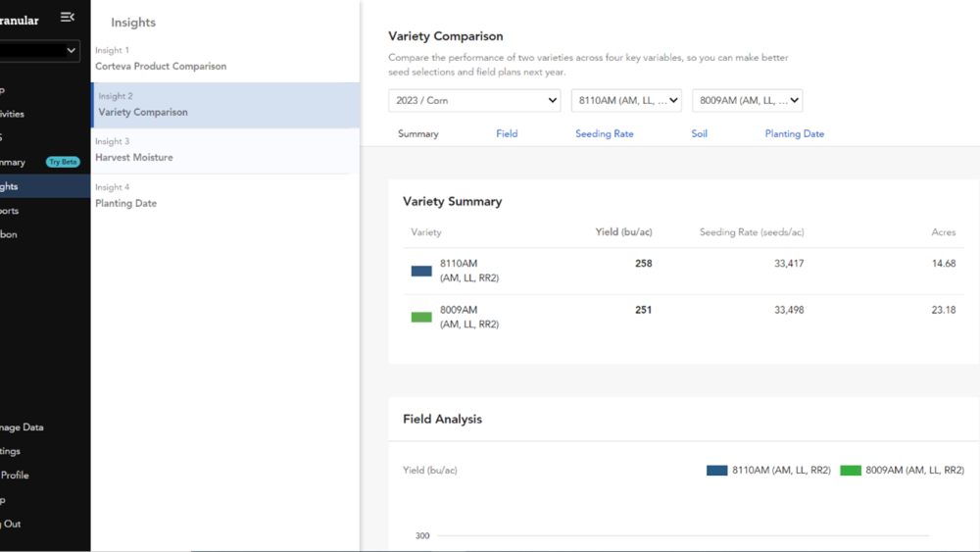Click the green 8009AM swatch in Variety Summary
The width and height of the screenshot is (980, 552).
point(421,317)
